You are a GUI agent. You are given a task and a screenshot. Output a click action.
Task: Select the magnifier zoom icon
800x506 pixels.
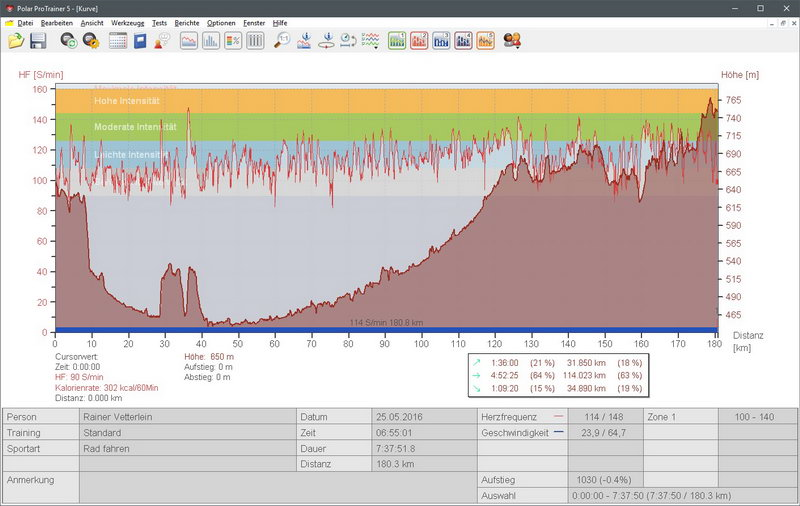[x=283, y=41]
